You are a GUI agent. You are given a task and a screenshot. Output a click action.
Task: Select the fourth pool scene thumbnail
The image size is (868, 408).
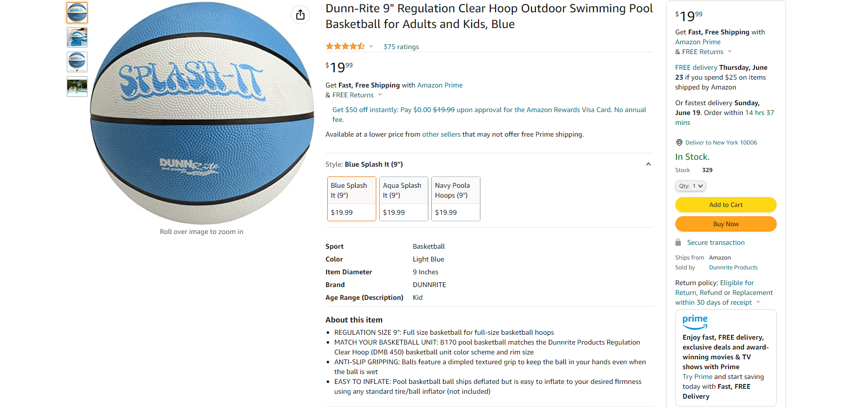click(x=77, y=87)
